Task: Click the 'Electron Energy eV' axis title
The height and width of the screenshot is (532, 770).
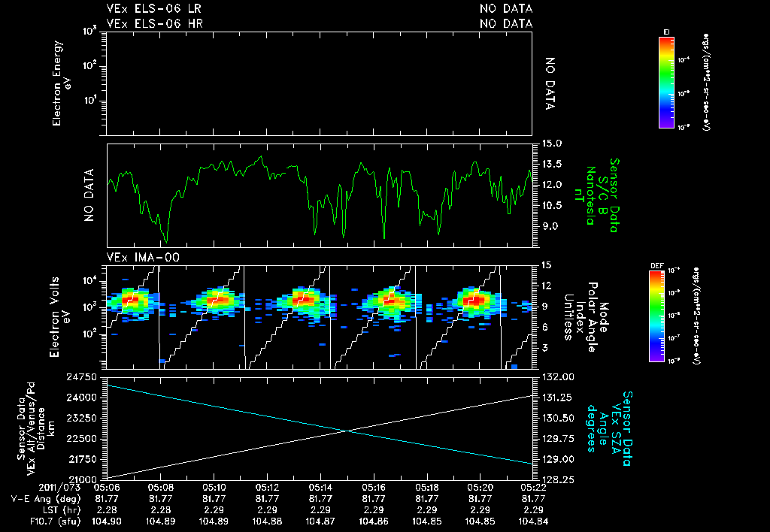Action: [x=61, y=83]
